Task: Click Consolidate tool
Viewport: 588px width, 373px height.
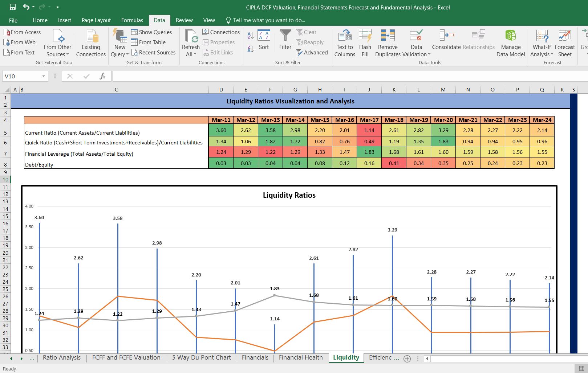Action: pos(446,40)
